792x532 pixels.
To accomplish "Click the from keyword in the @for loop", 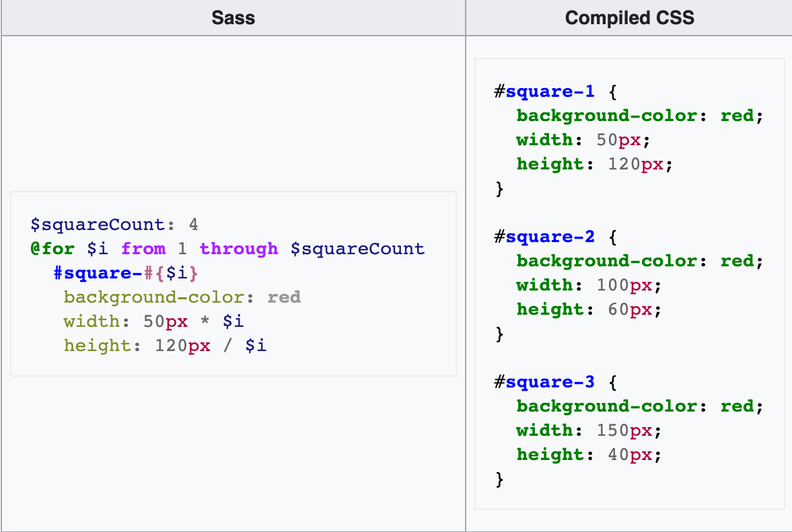I will 143,248.
